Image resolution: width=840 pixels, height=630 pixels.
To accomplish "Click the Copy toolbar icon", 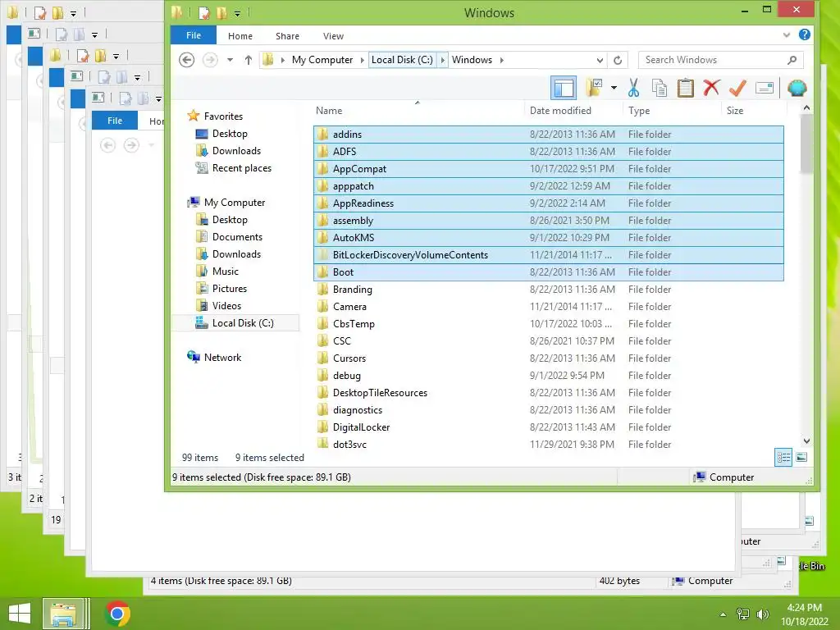I will [x=660, y=88].
